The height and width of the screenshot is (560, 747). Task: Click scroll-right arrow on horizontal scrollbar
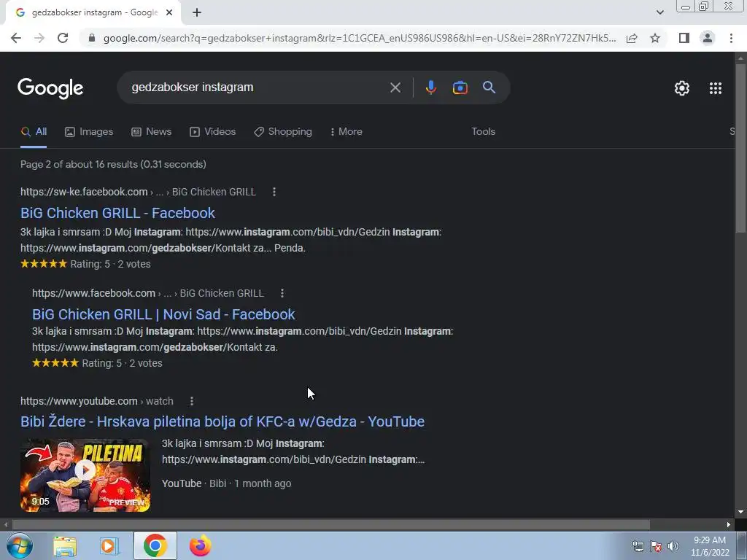coord(729,524)
